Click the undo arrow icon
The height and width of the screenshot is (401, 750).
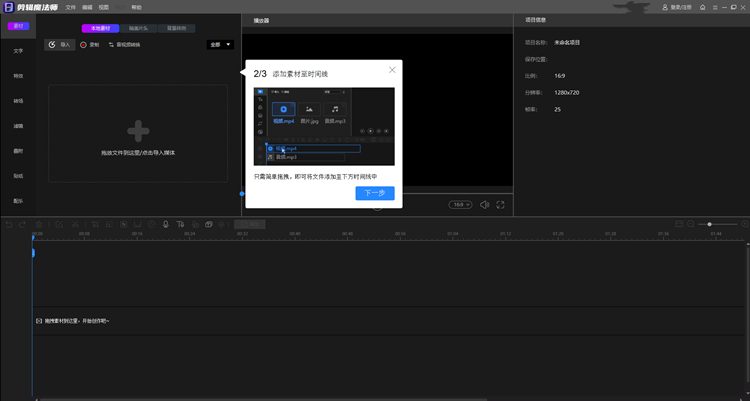pos(9,224)
